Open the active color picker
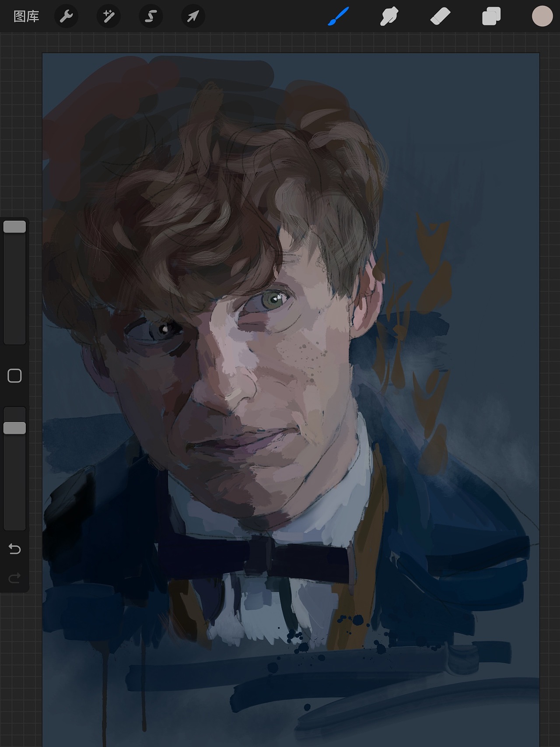Viewport: 560px width, 747px height. pos(542,16)
